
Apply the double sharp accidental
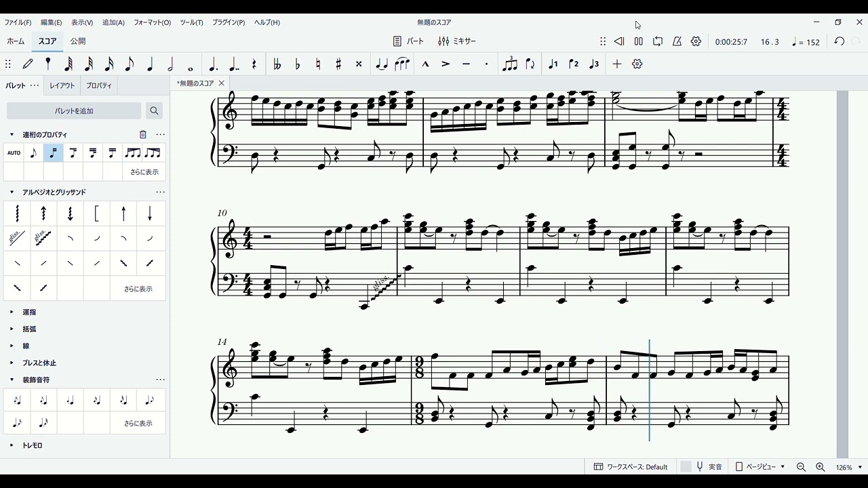359,64
